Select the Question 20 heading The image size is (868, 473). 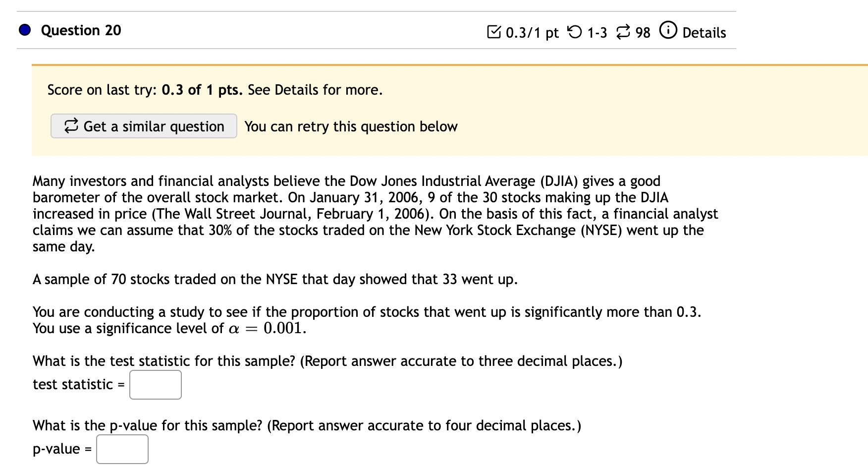80,30
